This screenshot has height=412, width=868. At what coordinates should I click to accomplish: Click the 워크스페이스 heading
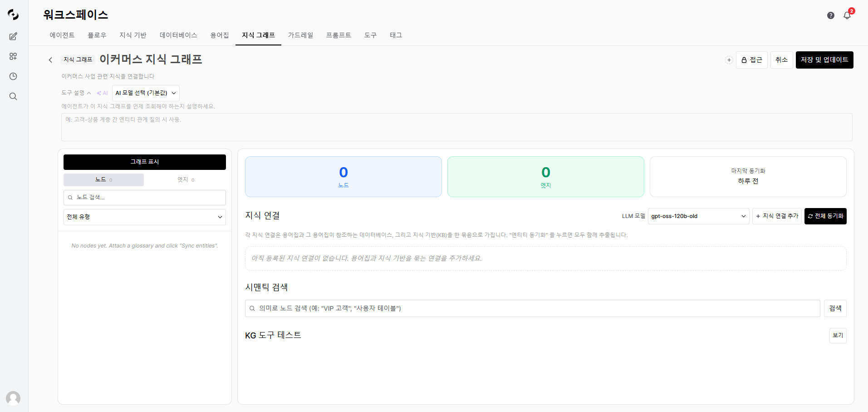[76, 15]
